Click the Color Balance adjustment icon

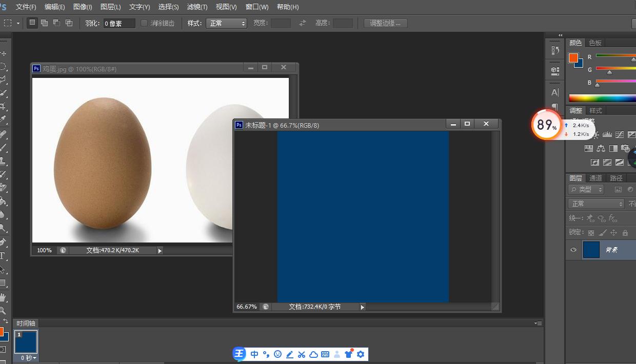pos(601,149)
